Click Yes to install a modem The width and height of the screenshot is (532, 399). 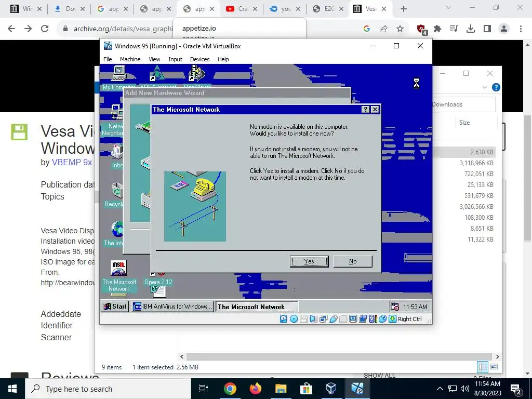coord(309,261)
